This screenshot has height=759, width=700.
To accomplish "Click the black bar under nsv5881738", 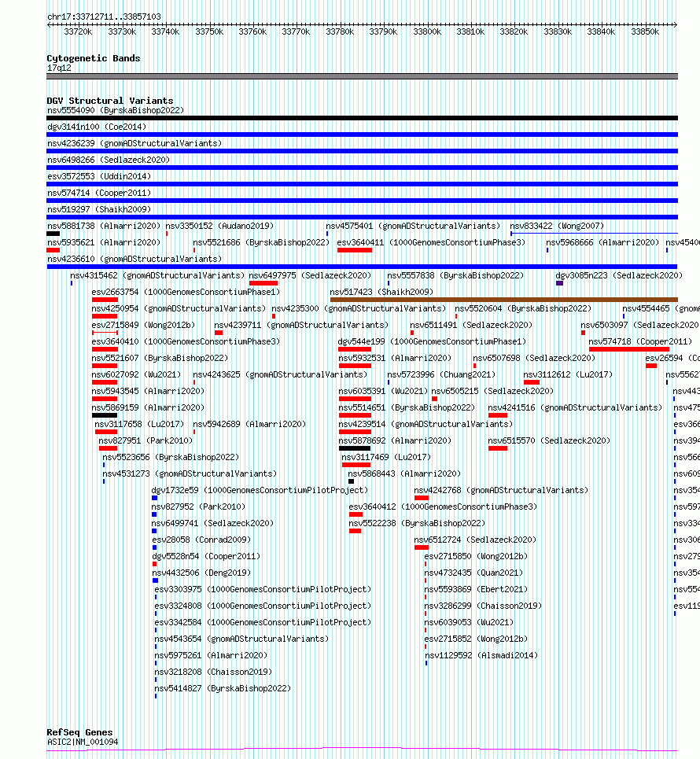I will pyautogui.click(x=53, y=234).
